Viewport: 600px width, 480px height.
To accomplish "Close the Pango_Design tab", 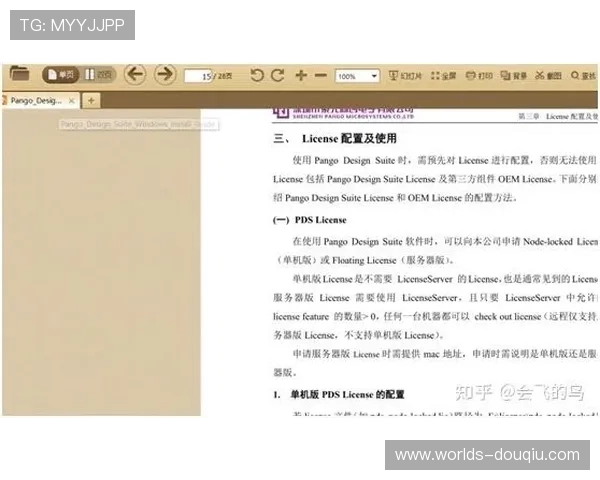I will click(72, 101).
